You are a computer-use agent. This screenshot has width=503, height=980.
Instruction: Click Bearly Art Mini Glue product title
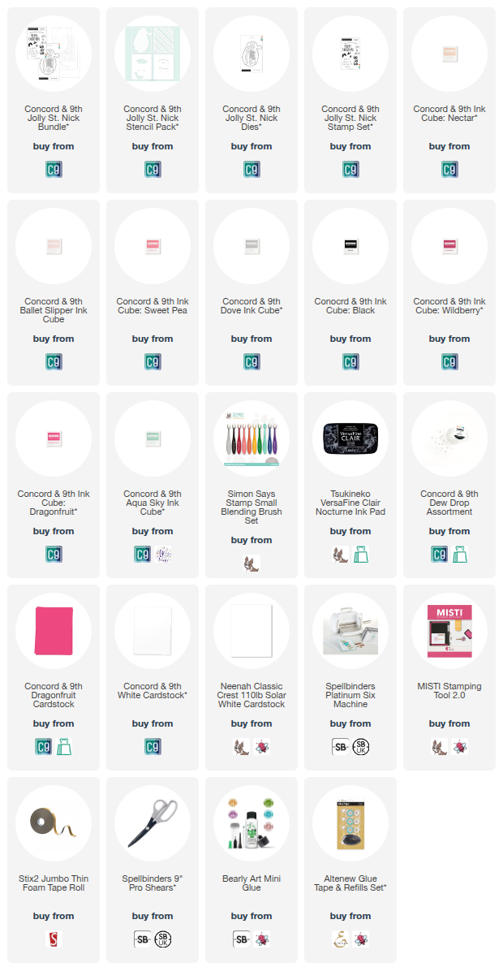251,883
